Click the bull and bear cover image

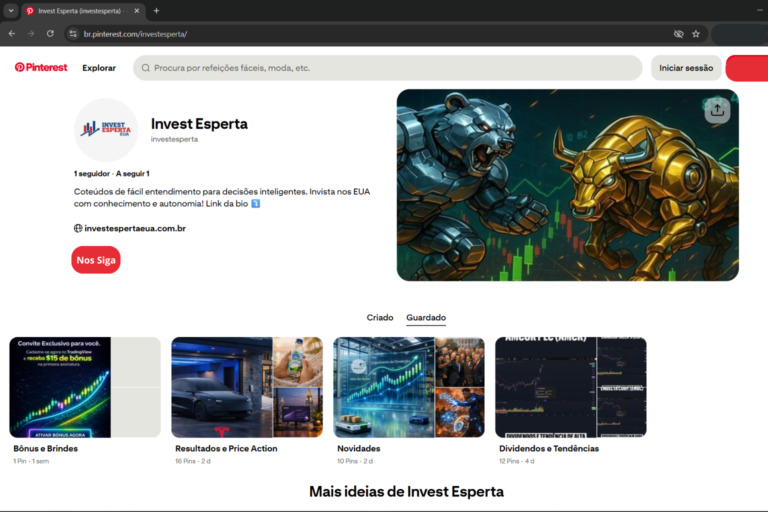[x=568, y=185]
